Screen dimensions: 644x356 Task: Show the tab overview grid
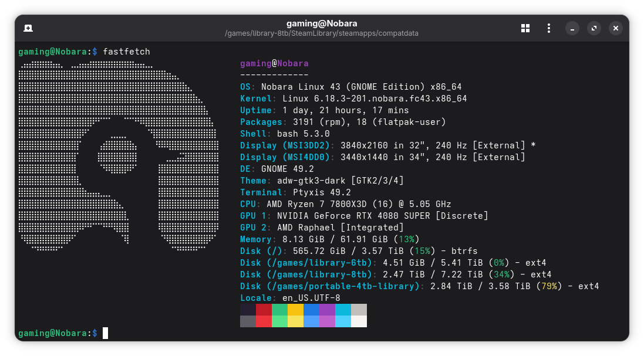click(525, 28)
